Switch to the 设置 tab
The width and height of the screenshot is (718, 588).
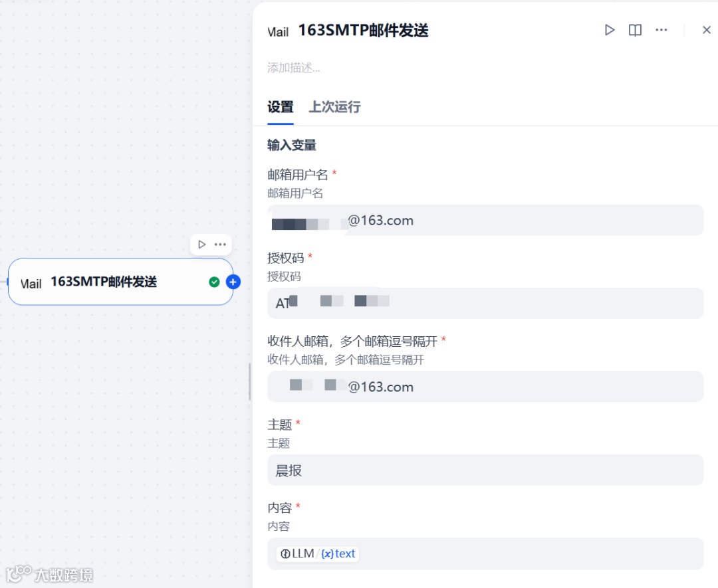tap(281, 107)
